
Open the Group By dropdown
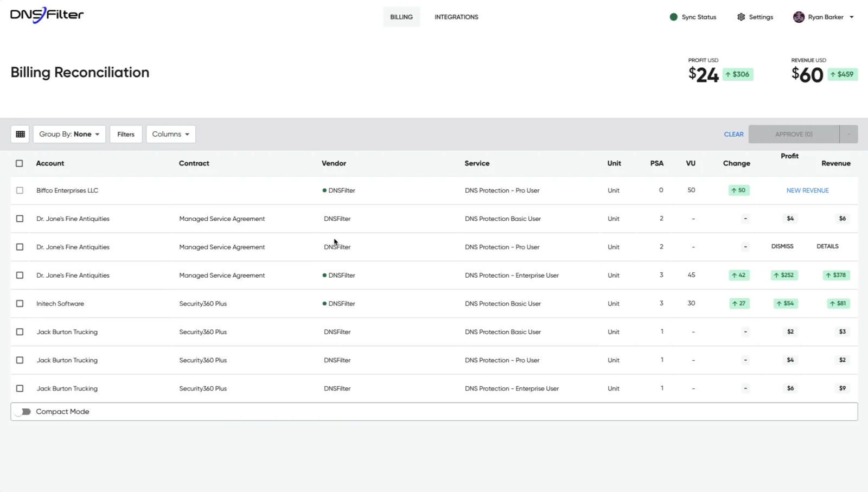point(69,134)
